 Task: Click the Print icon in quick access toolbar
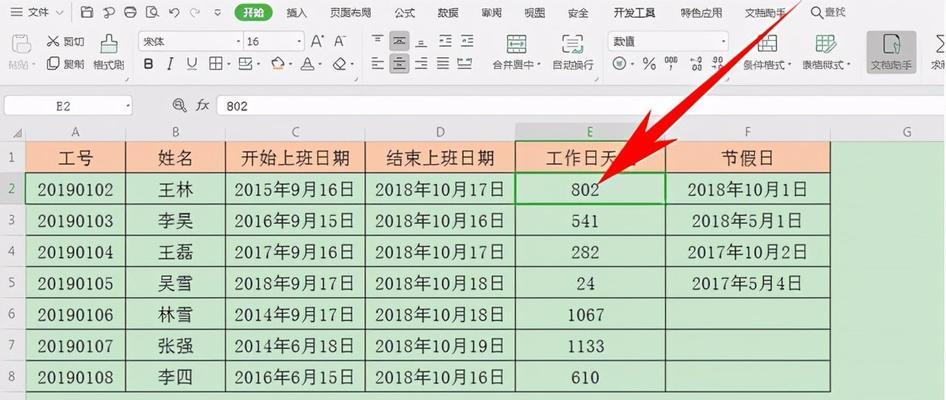[x=130, y=12]
